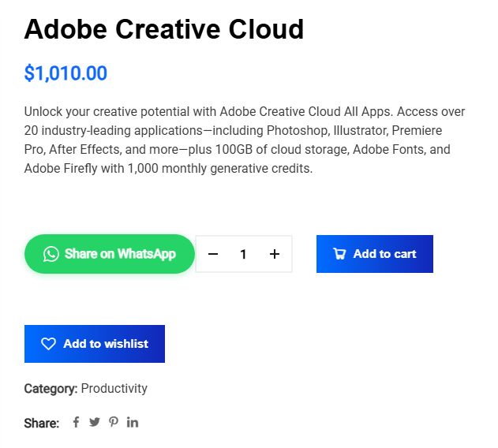Share the product on Pinterest
498x448 pixels.
[114, 422]
